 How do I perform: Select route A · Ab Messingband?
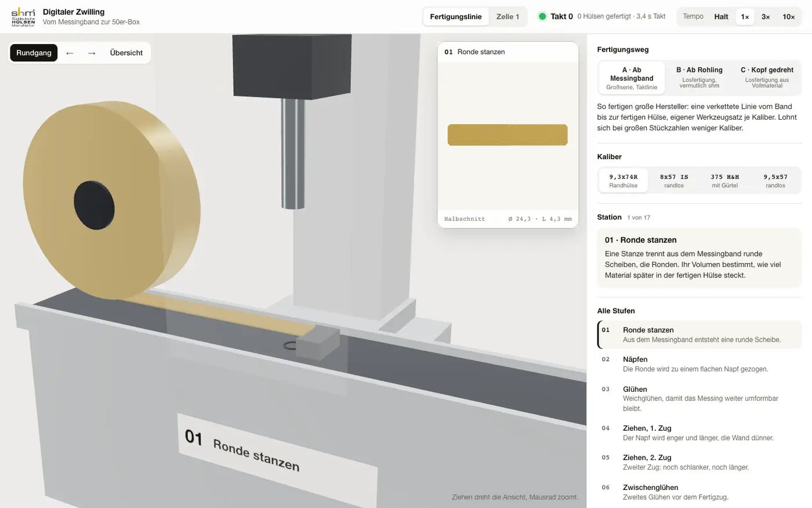click(x=632, y=78)
